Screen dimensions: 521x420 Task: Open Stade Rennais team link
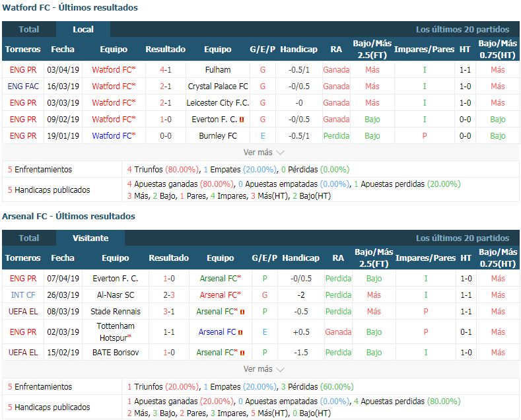click(116, 312)
